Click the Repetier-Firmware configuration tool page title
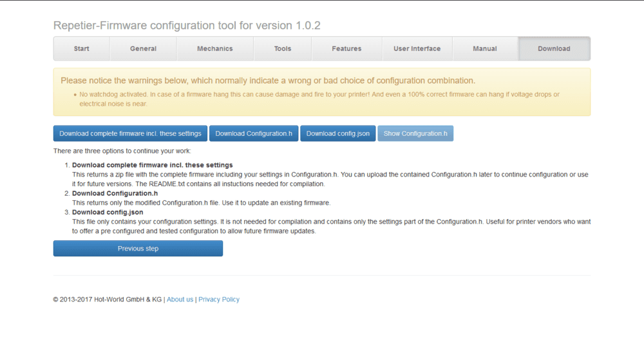Screen dimensions: 644x362 tap(187, 26)
